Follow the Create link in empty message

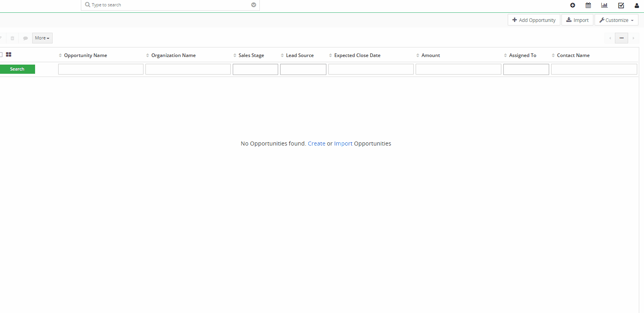tap(316, 144)
